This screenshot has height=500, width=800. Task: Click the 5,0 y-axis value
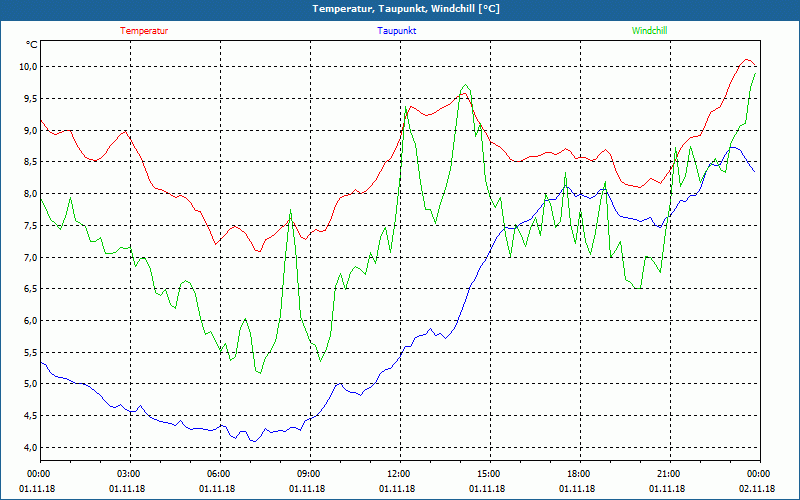[31, 384]
